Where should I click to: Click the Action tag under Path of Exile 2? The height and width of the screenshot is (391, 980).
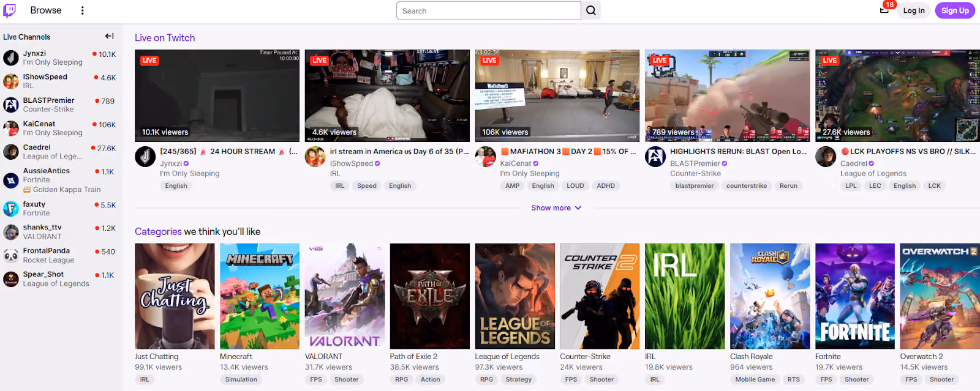tap(431, 379)
